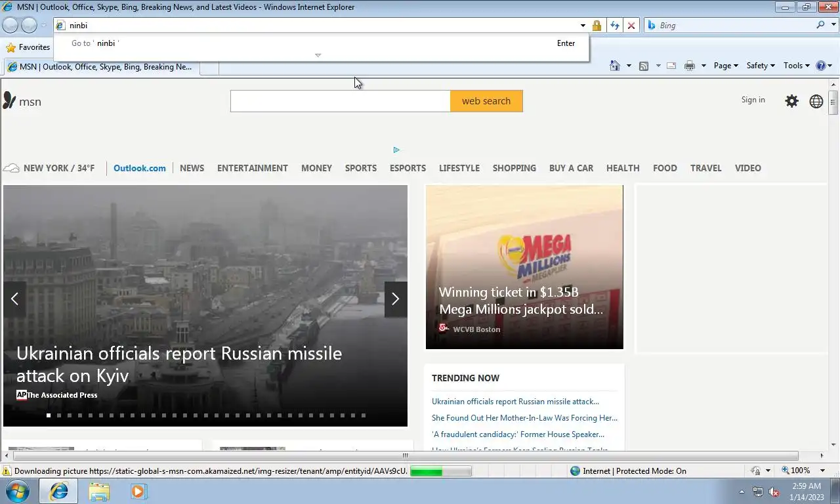The width and height of the screenshot is (840, 504).
Task: Open the MONEY section
Action: coord(316,168)
